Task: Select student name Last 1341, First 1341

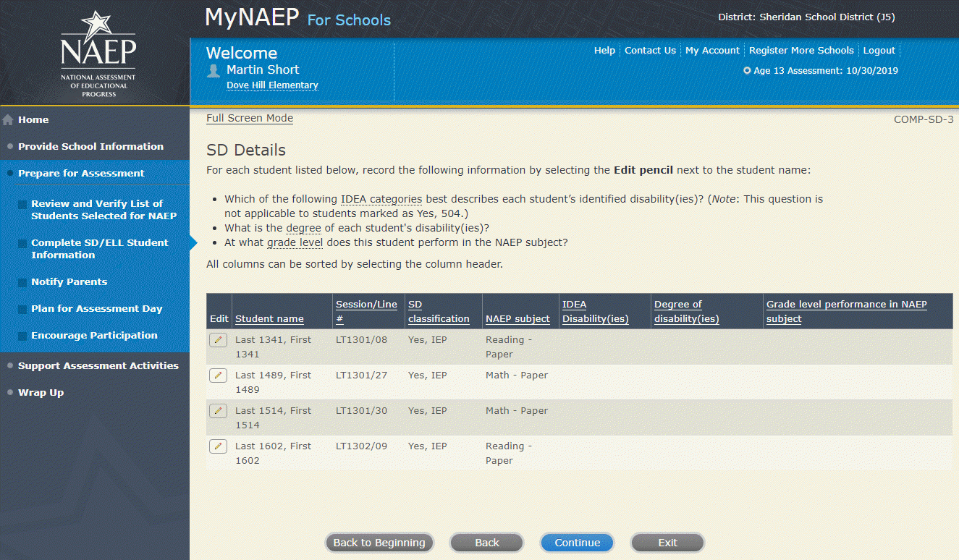Action: 273,347
